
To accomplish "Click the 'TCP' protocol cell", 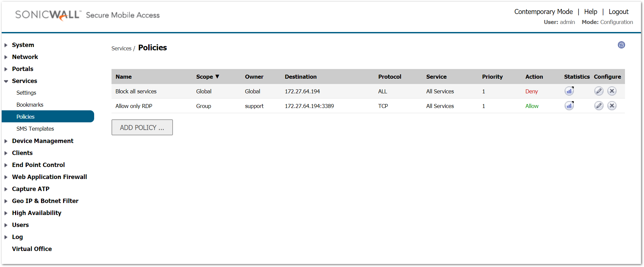I will point(383,106).
